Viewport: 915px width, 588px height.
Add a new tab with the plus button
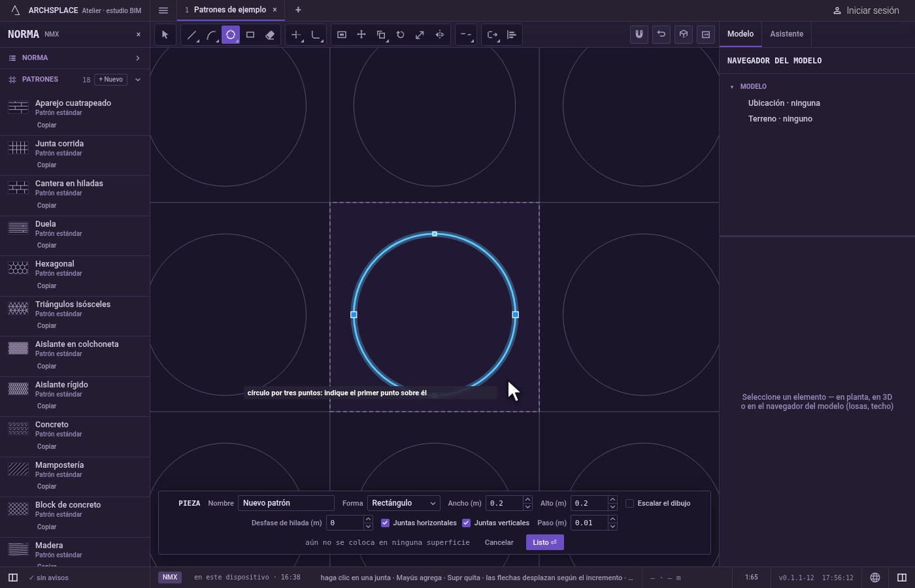[298, 10]
